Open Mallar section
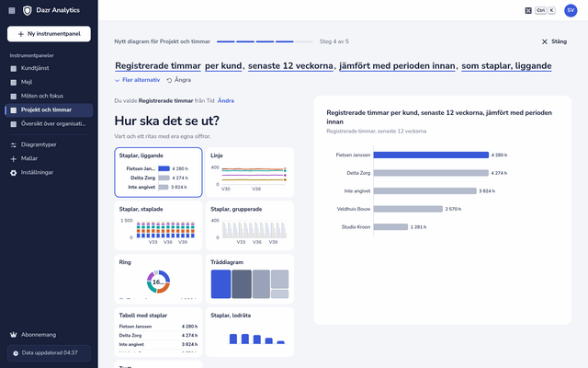Screen dimensions: 588x368 pos(49,159)
